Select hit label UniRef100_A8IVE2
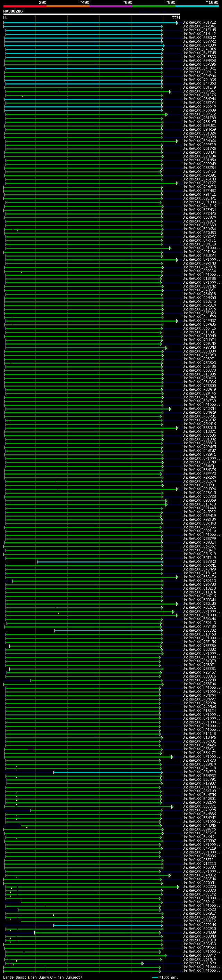Screen dimensions: 222x980 (x=199, y=23)
